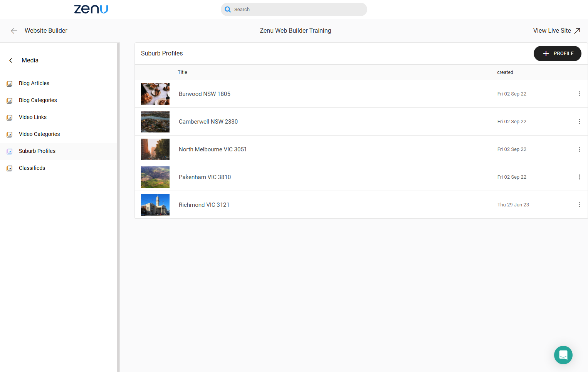The image size is (588, 372).
Task: Open the Camberwell NSW 2330 title
Action: pos(208,122)
